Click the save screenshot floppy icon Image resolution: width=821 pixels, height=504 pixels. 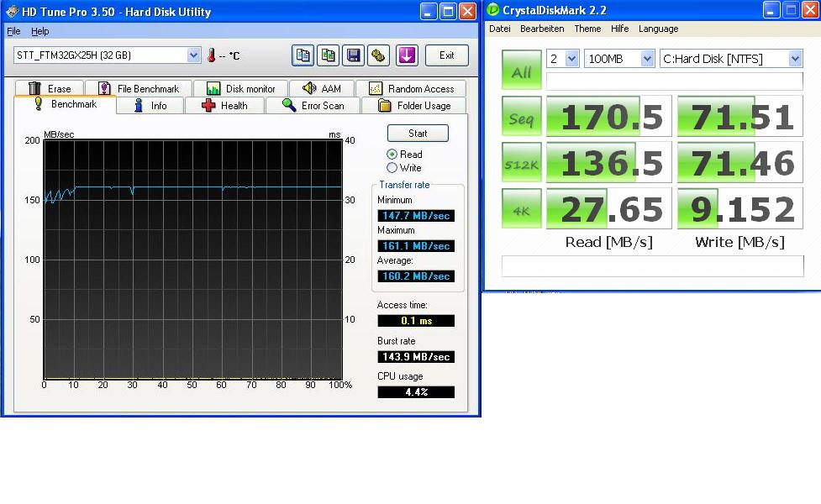click(x=354, y=55)
